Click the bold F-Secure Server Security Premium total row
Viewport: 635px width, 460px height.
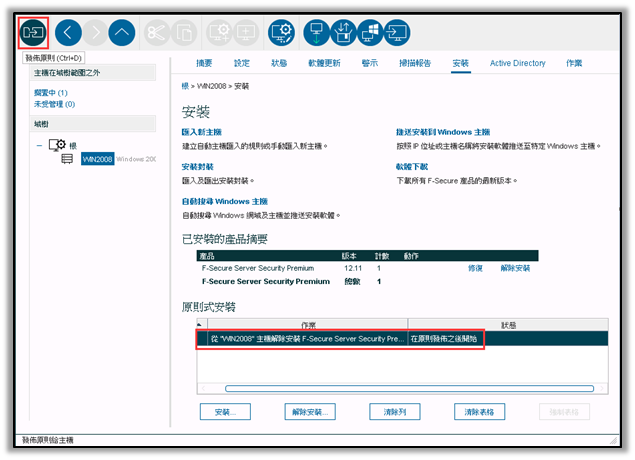click(367, 281)
